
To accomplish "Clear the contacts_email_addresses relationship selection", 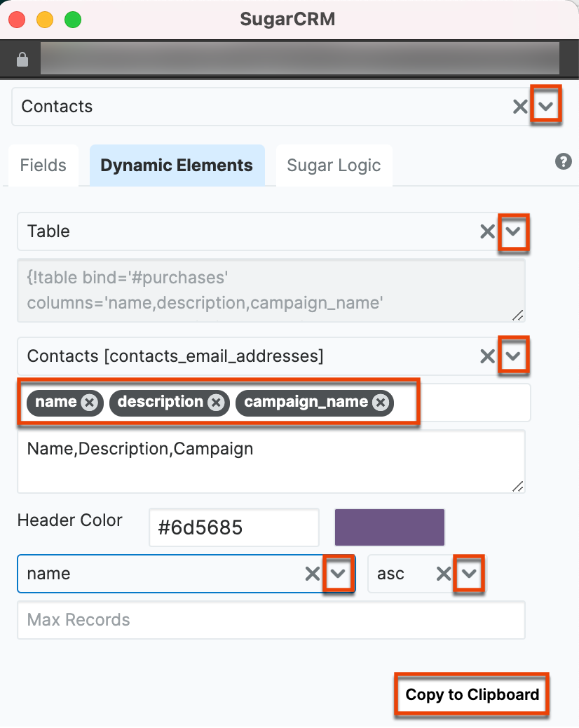I will [x=487, y=356].
